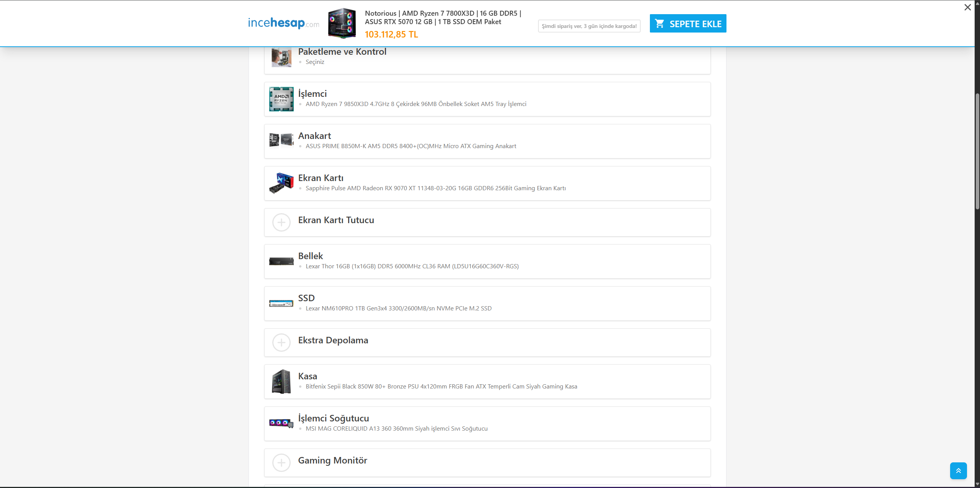Click the scroll-to-top arrow button
Image resolution: width=980 pixels, height=488 pixels.
pyautogui.click(x=958, y=471)
